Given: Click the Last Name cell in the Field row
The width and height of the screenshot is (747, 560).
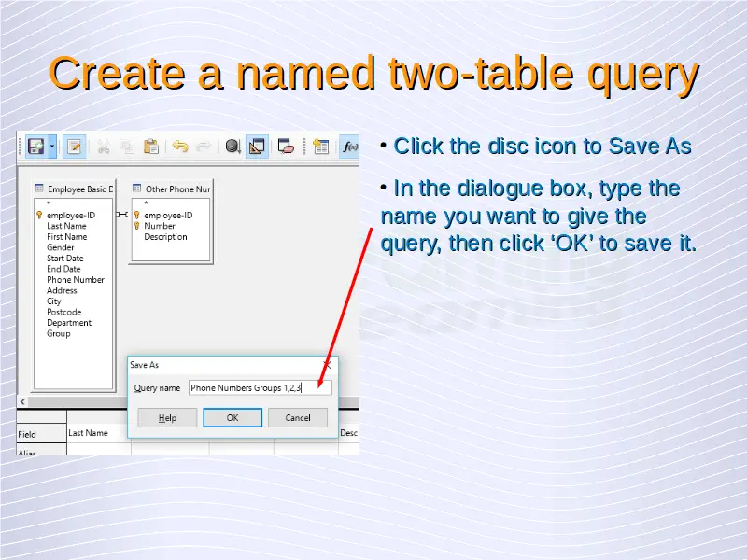Looking at the screenshot, I should [99, 433].
